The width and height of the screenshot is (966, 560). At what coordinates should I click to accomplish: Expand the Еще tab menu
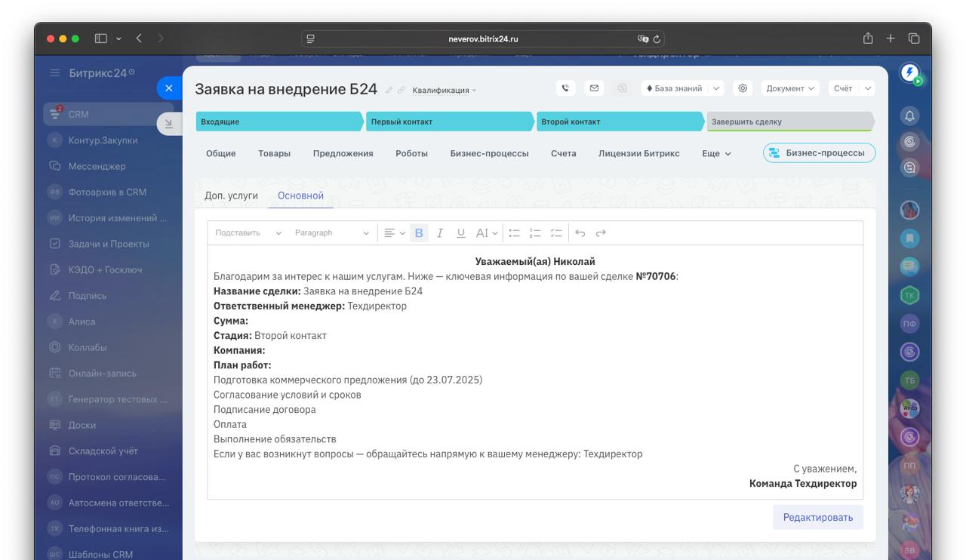coord(716,153)
